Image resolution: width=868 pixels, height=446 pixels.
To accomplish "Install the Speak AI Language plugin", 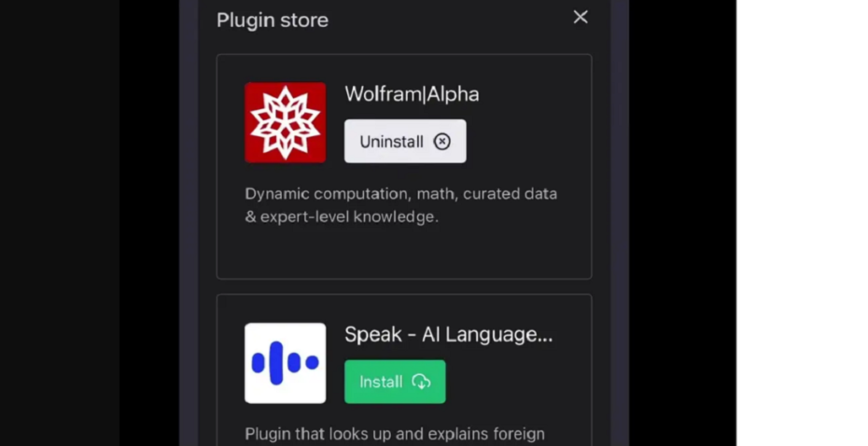I will pos(395,382).
